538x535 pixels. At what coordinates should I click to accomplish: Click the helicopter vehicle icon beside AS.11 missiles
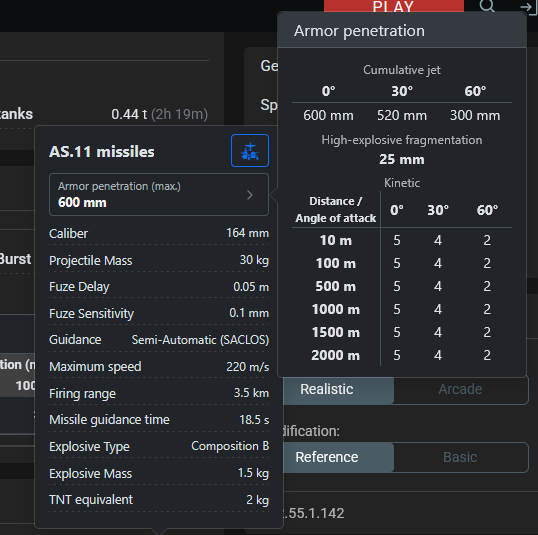tap(250, 151)
